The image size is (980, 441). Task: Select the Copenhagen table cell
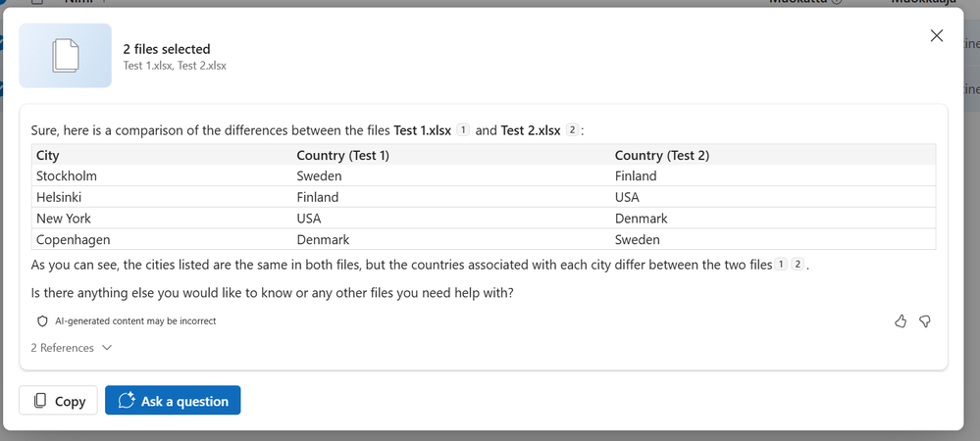74,240
